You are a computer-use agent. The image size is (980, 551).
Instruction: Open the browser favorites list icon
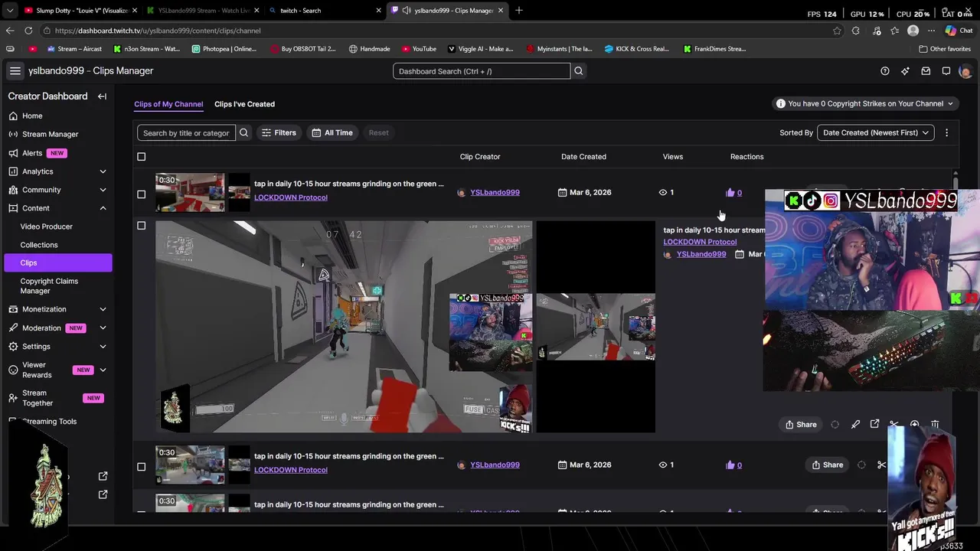click(x=894, y=31)
